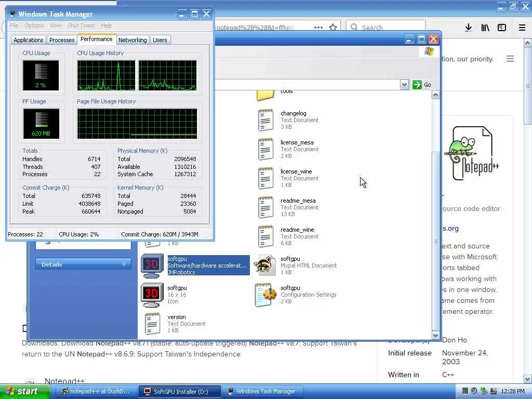Click the tray icon left of the clock
Screen dimensions: 532x399
tap(494, 391)
